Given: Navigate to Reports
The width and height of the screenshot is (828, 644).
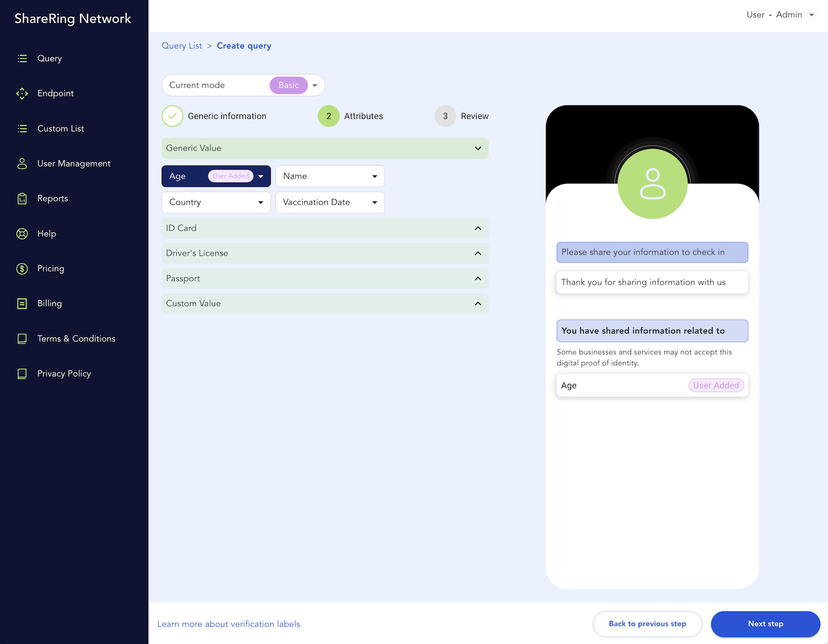Looking at the screenshot, I should point(53,199).
